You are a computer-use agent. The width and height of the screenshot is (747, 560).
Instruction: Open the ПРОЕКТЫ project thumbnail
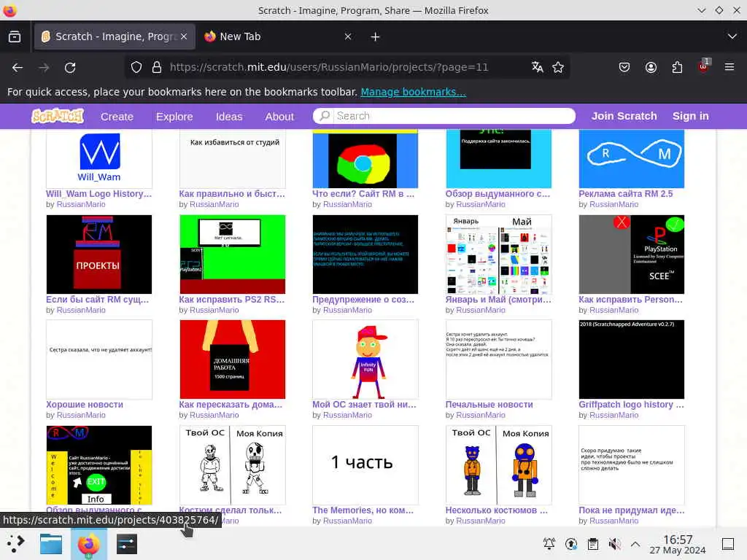tap(99, 254)
